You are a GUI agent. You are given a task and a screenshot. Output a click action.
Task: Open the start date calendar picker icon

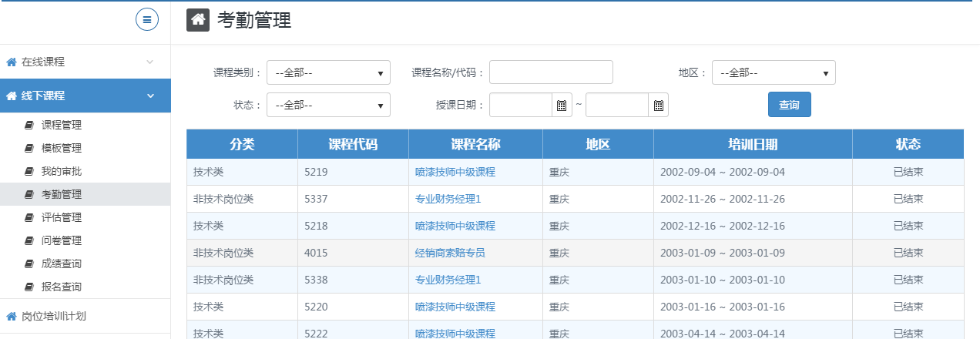point(562,105)
